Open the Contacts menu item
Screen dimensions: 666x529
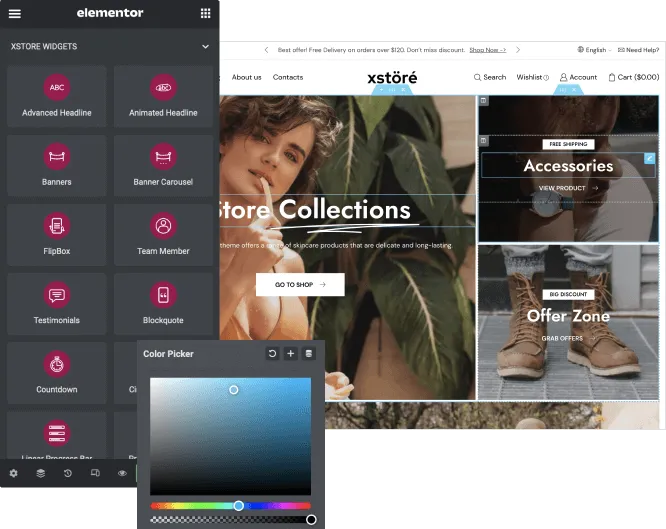click(x=288, y=77)
